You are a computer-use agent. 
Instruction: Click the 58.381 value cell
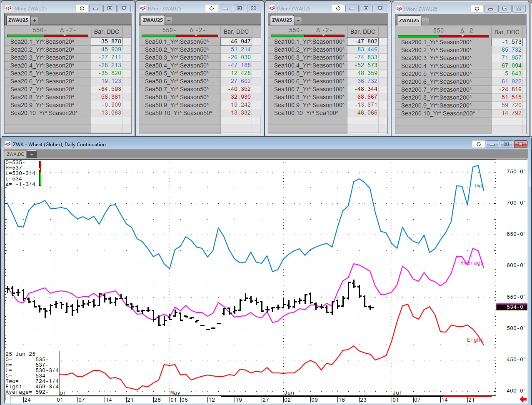coord(107,97)
